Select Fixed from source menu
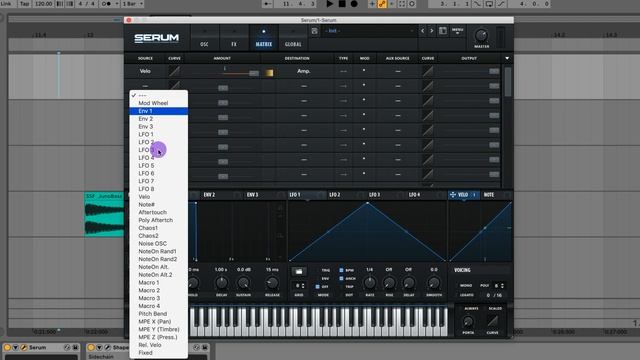The height and width of the screenshot is (360, 640). [158, 353]
